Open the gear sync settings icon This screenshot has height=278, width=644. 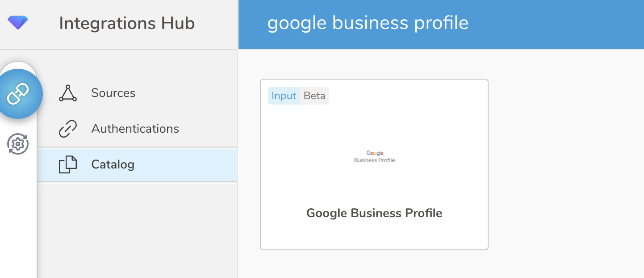coord(18,144)
